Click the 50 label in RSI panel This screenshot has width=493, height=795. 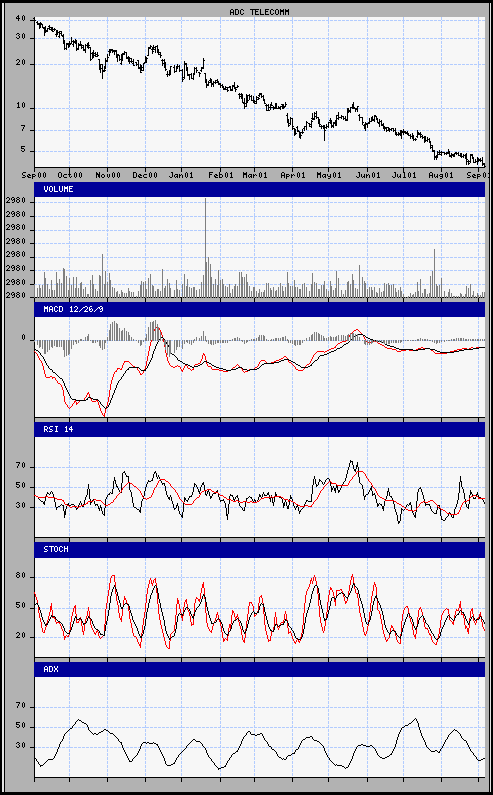(20, 486)
